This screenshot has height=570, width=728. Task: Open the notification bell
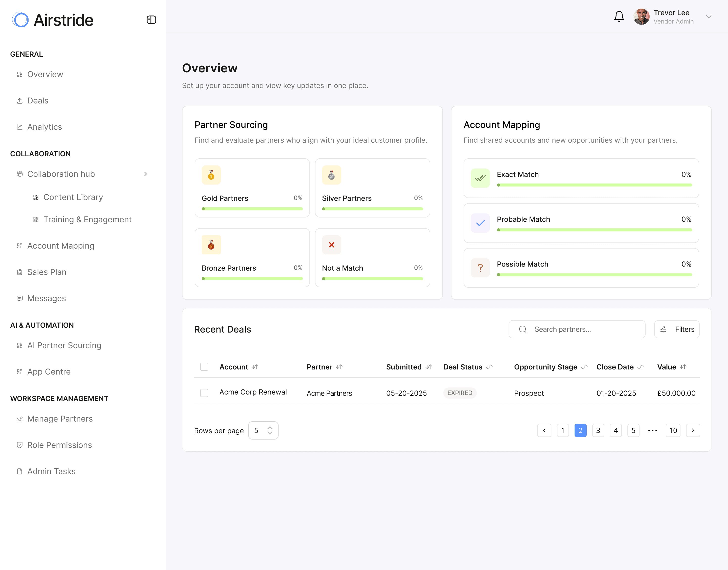(619, 16)
